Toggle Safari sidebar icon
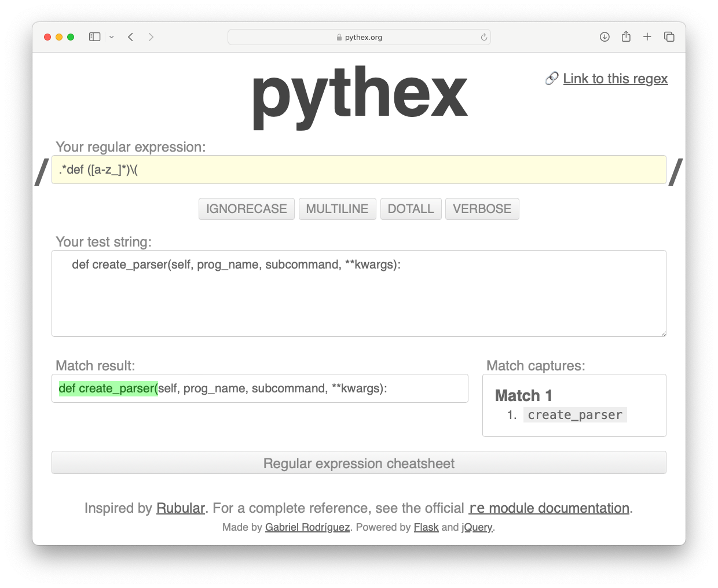The image size is (718, 588). 95,37
